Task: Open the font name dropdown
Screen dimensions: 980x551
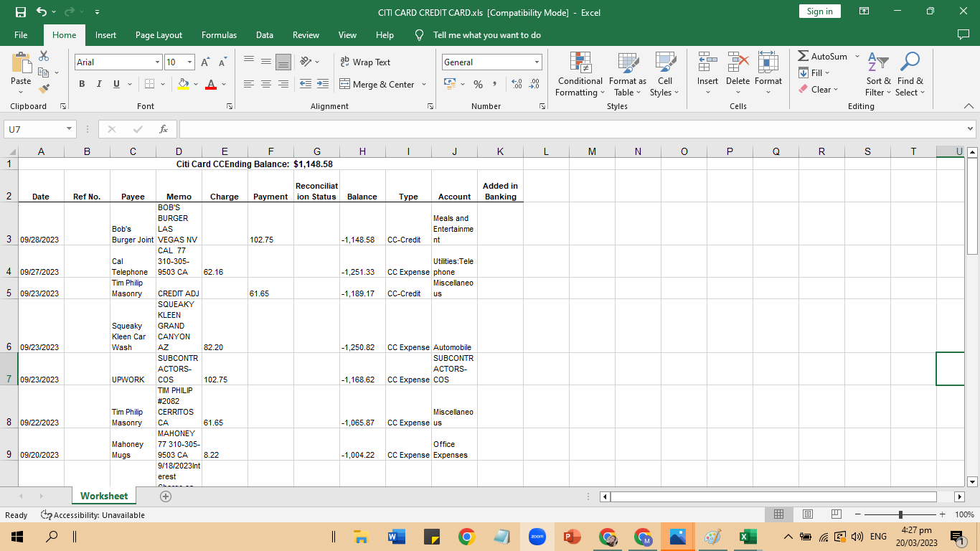Action: click(157, 62)
